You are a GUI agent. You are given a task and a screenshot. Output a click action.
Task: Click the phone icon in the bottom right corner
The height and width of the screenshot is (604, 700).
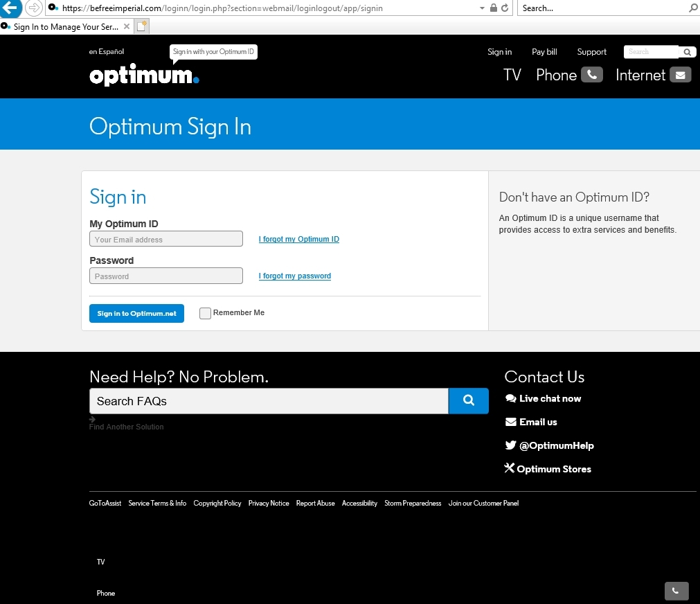676,591
